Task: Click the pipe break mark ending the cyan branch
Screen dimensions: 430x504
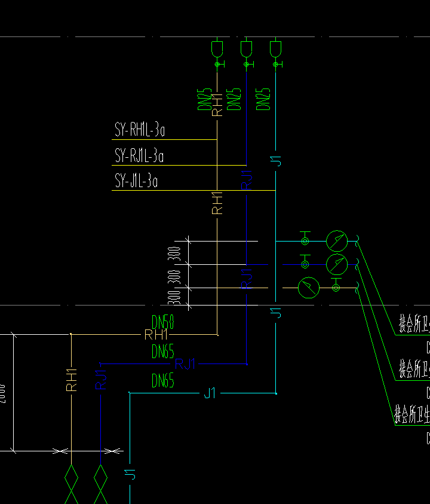Action: (357, 241)
